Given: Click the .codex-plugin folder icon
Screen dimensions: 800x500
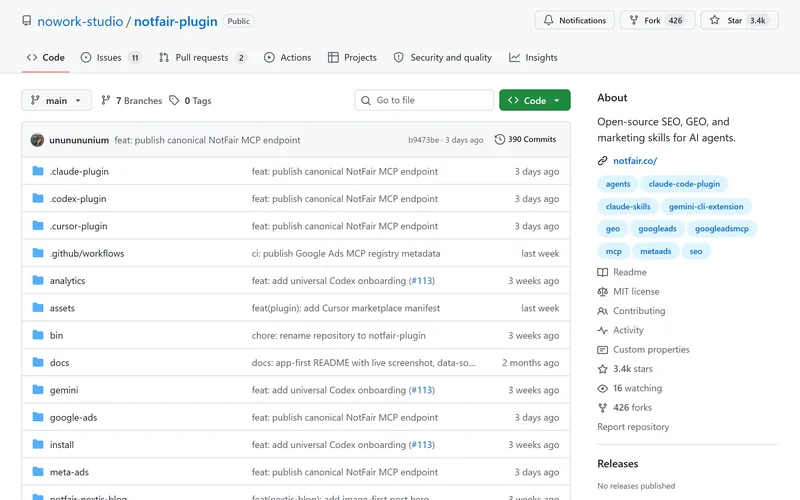Looking at the screenshot, I should point(38,198).
